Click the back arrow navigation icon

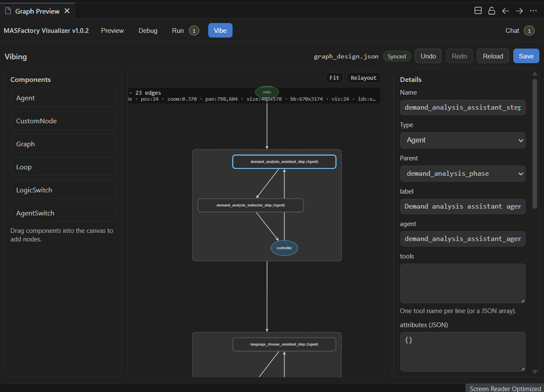(506, 11)
